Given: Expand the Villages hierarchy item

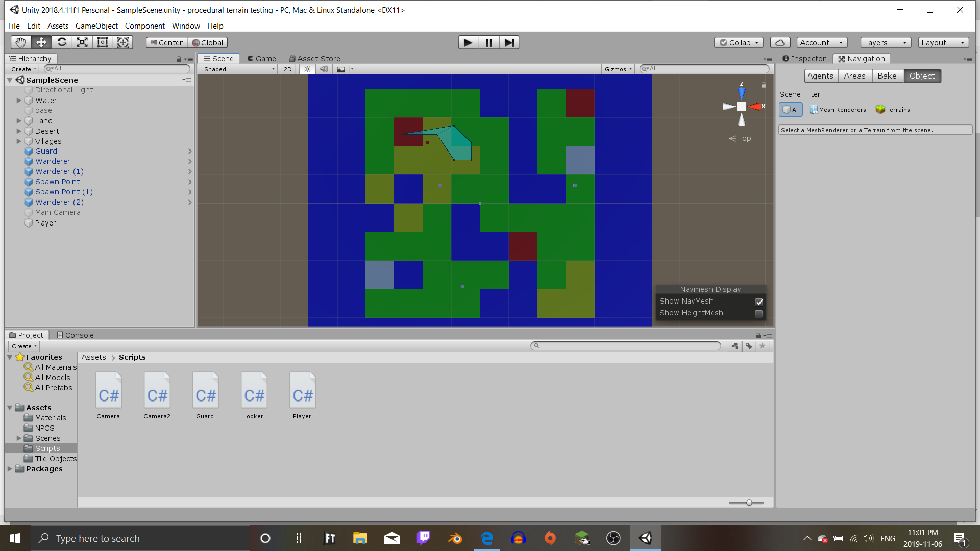Looking at the screenshot, I should click(19, 141).
